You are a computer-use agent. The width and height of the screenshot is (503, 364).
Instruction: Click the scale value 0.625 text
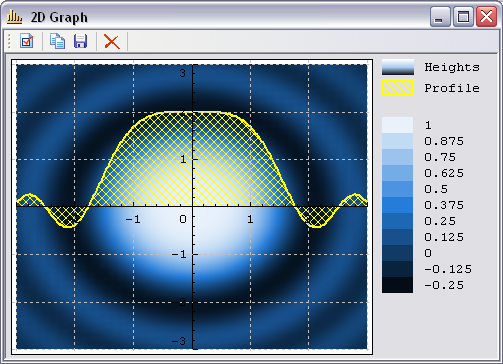[x=444, y=173]
